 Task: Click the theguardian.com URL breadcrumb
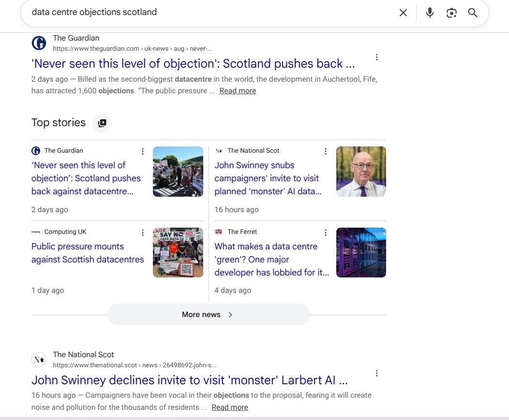[x=133, y=49]
